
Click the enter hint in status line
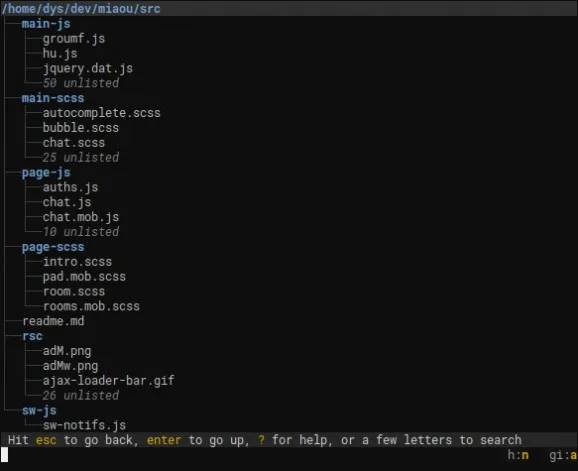point(164,440)
